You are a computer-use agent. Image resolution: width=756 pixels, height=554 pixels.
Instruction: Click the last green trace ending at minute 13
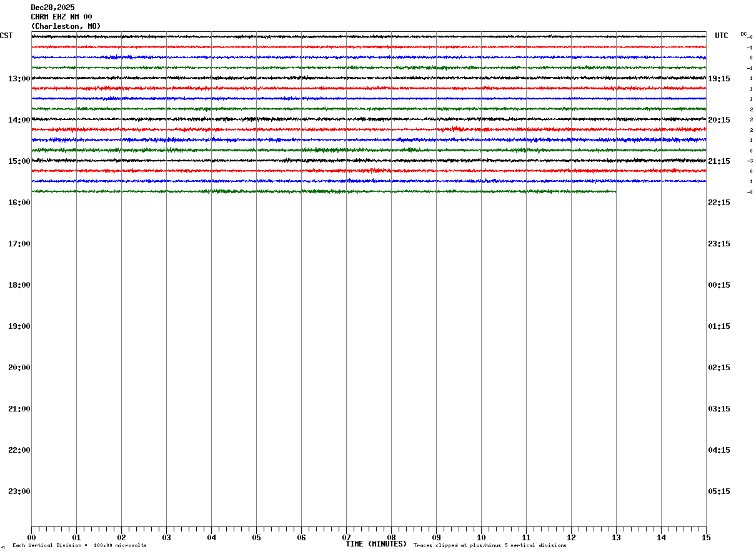(x=324, y=191)
